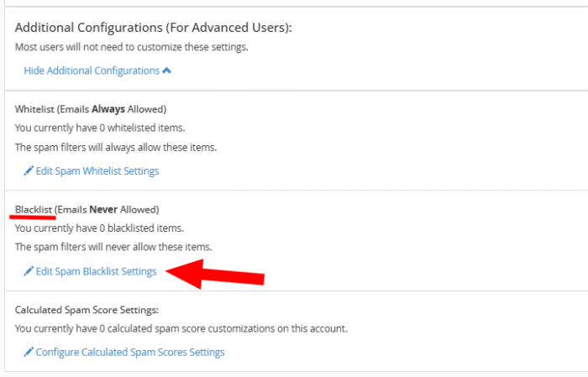
Task: Collapse configurations using the up chevron icon
Action: click(167, 71)
